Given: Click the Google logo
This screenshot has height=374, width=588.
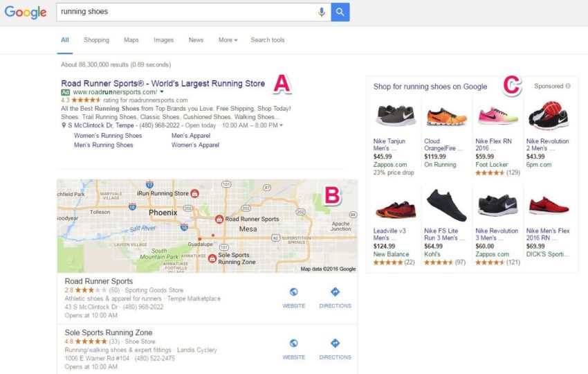Looking at the screenshot, I should [26, 12].
